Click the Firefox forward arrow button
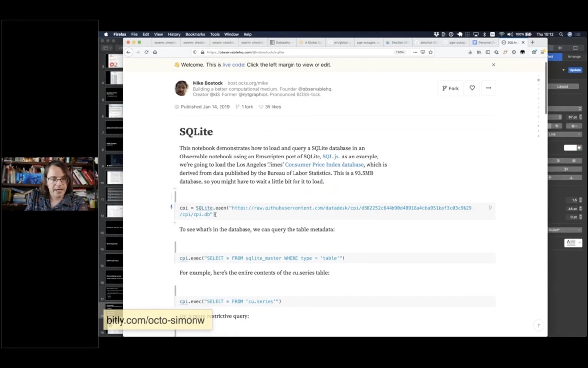This screenshot has width=588, height=368. coord(138,52)
